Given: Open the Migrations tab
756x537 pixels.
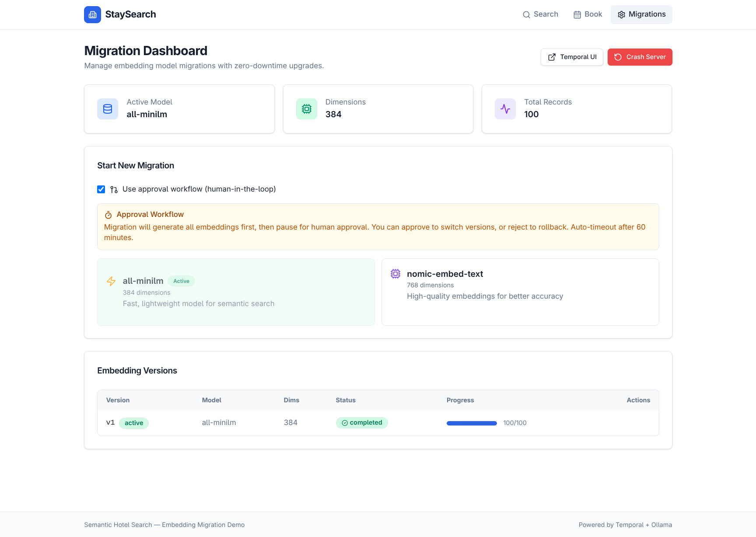Looking at the screenshot, I should point(641,14).
